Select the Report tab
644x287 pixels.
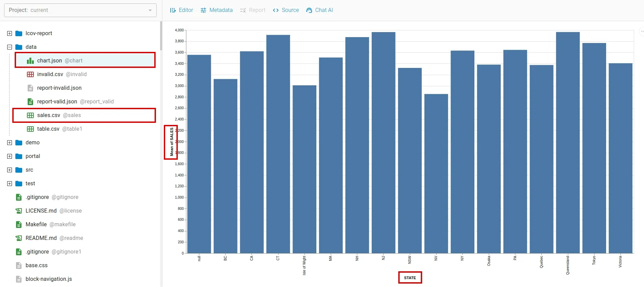pos(253,10)
